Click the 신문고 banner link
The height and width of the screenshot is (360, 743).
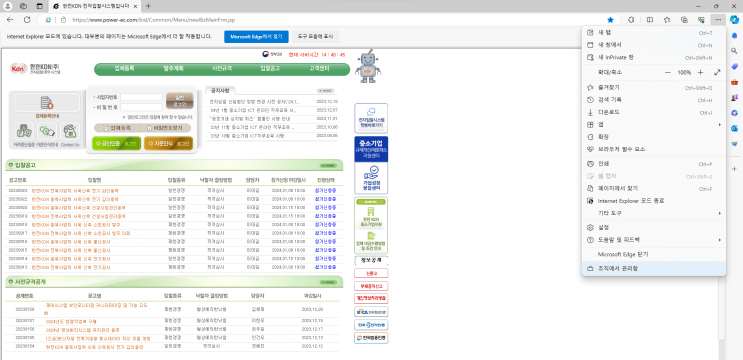coord(371,273)
